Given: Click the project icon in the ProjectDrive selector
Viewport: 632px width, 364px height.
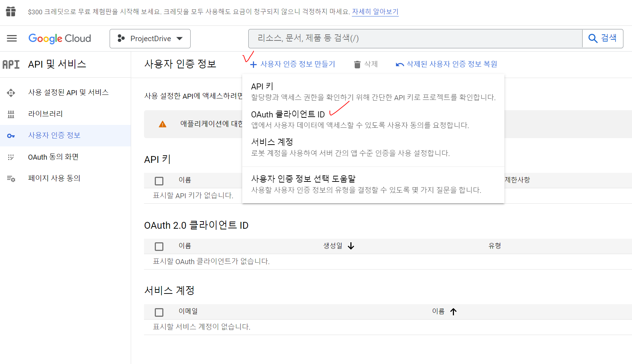Looking at the screenshot, I should pos(121,38).
